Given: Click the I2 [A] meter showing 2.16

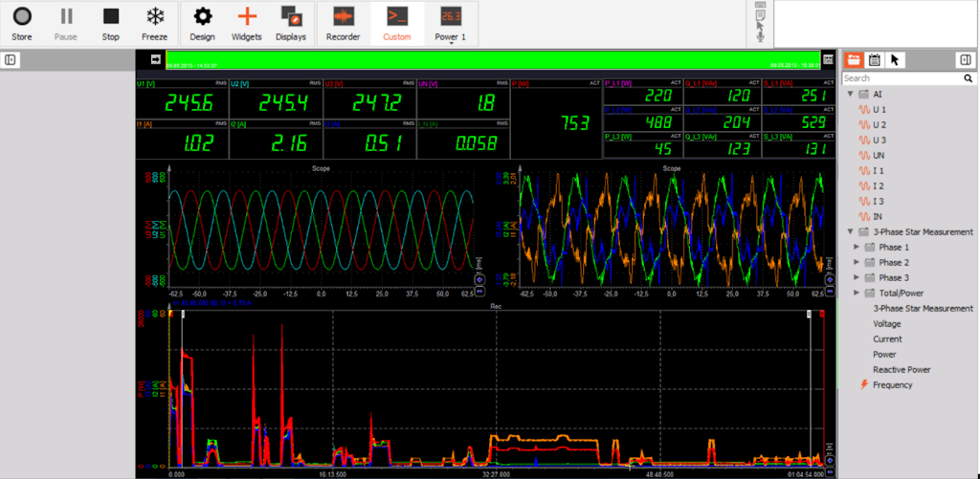Looking at the screenshot, I should 277,140.
